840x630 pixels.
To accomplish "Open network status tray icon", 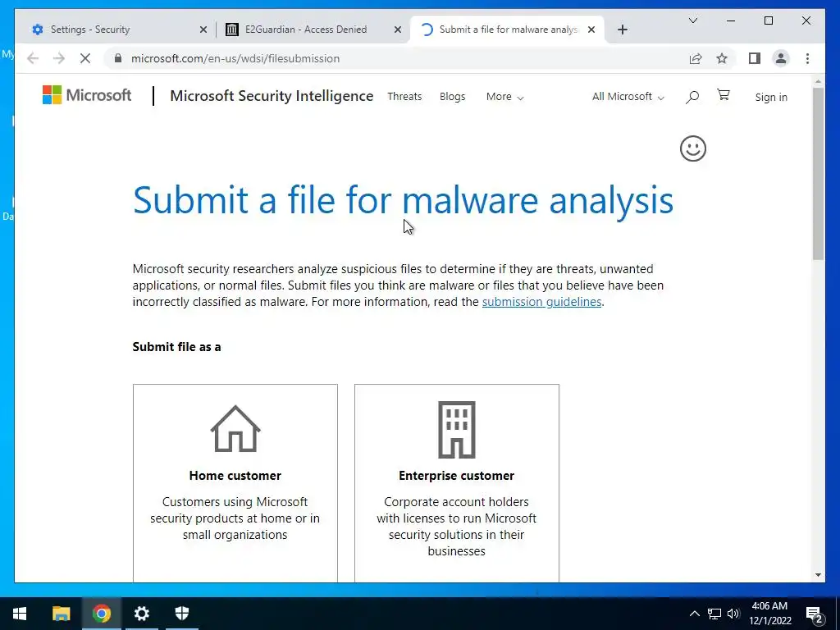I will pyautogui.click(x=714, y=614).
